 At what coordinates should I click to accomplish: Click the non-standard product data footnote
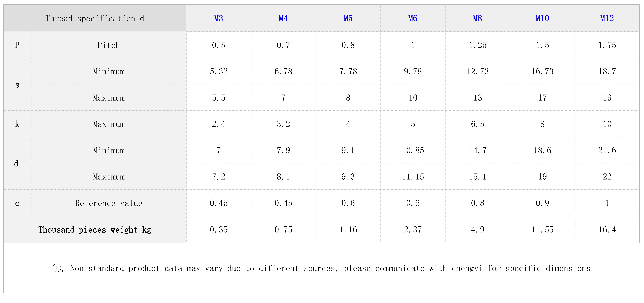click(x=321, y=268)
